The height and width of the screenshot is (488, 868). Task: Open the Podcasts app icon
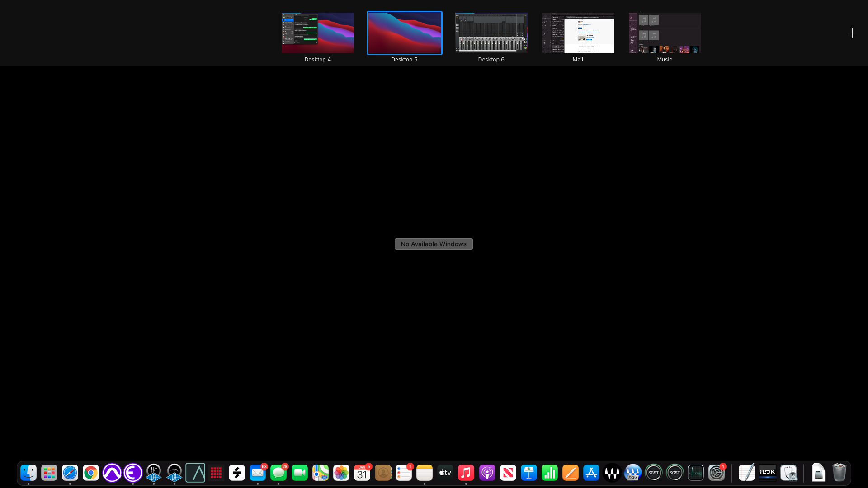click(487, 473)
